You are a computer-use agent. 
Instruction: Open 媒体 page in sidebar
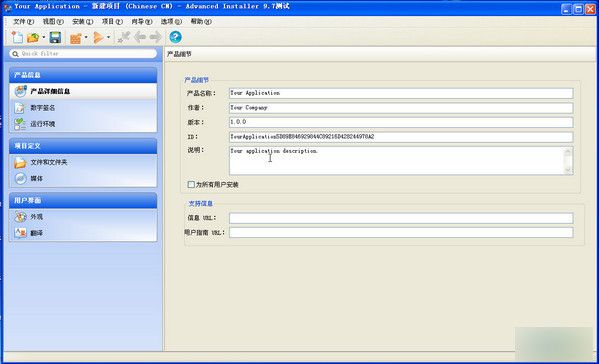click(83, 178)
